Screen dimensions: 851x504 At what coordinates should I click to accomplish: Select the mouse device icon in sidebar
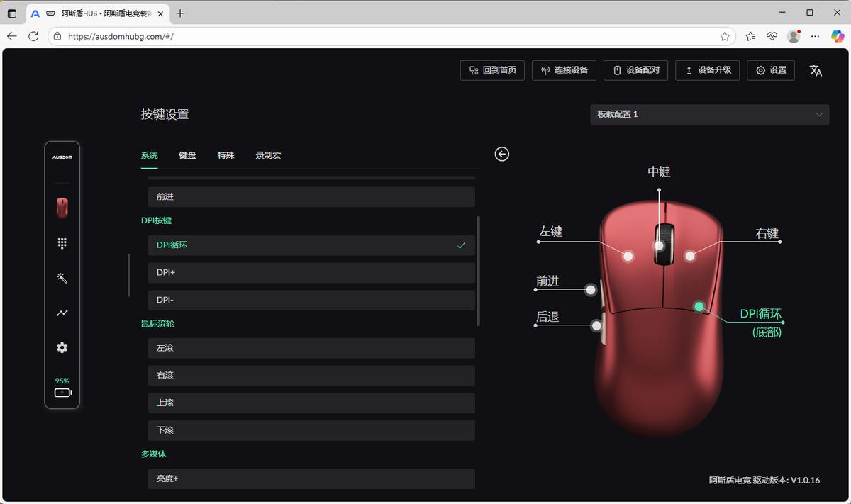pyautogui.click(x=62, y=207)
